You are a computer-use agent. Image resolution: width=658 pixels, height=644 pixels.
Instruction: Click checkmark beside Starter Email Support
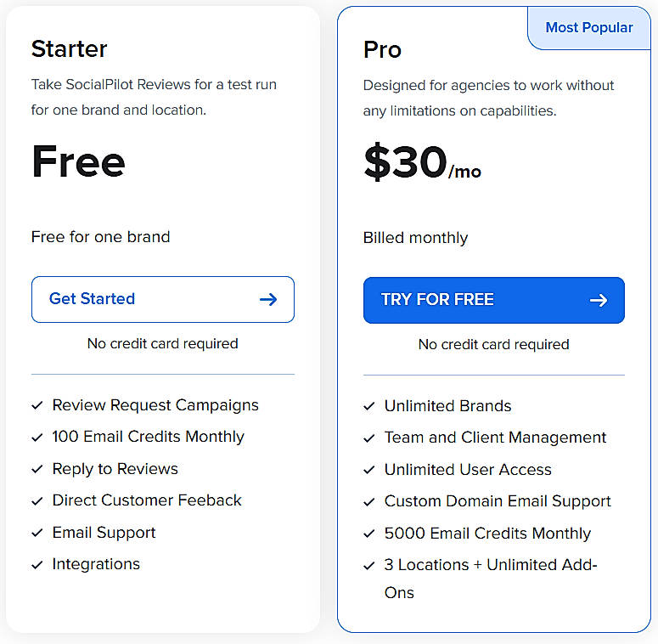pos(37,534)
